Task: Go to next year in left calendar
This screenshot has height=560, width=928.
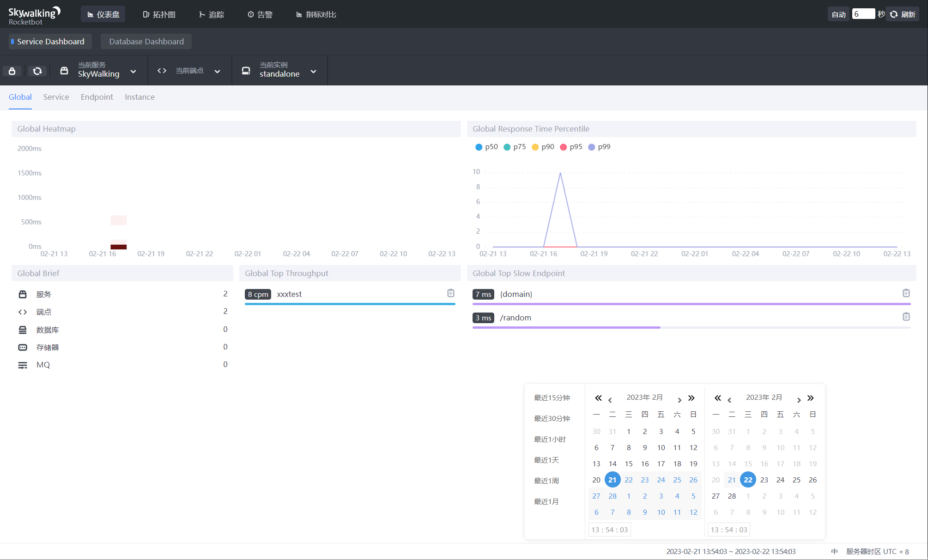Action: 691,398
